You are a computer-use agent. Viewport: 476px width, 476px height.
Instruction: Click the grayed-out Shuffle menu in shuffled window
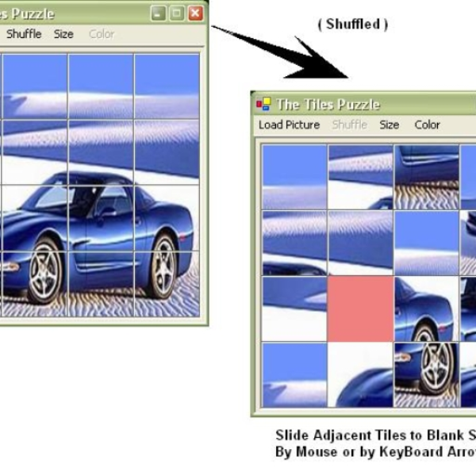click(349, 125)
